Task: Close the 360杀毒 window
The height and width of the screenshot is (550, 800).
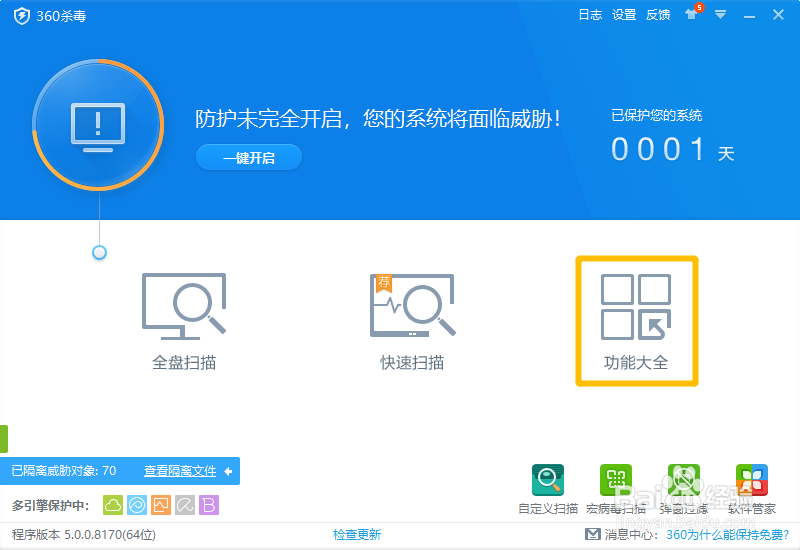Action: point(778,15)
